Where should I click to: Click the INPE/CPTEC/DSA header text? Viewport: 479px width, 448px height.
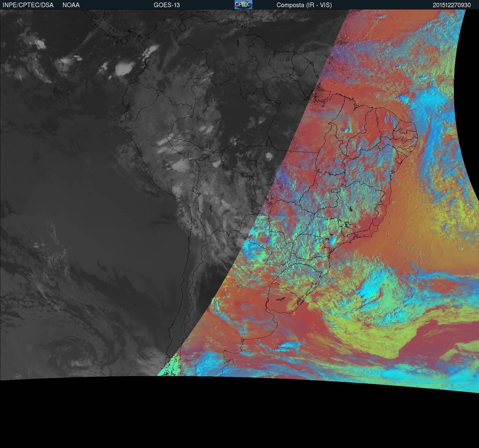tap(28, 5)
